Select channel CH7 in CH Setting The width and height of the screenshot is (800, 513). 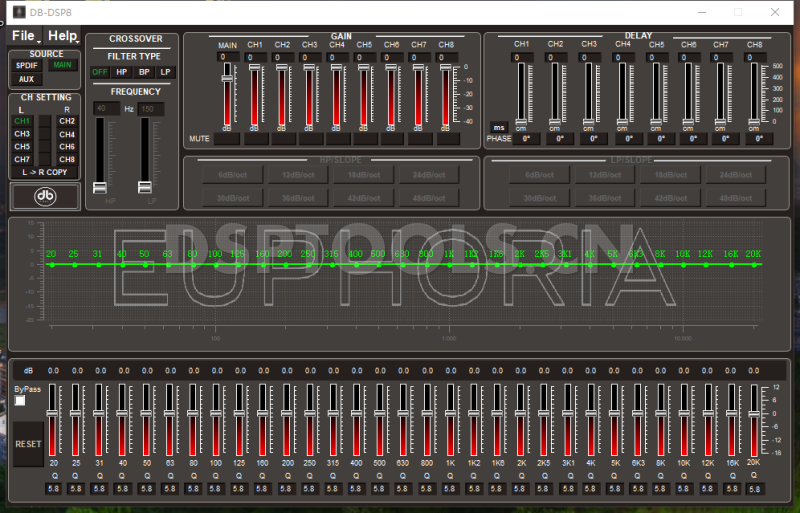coord(22,159)
